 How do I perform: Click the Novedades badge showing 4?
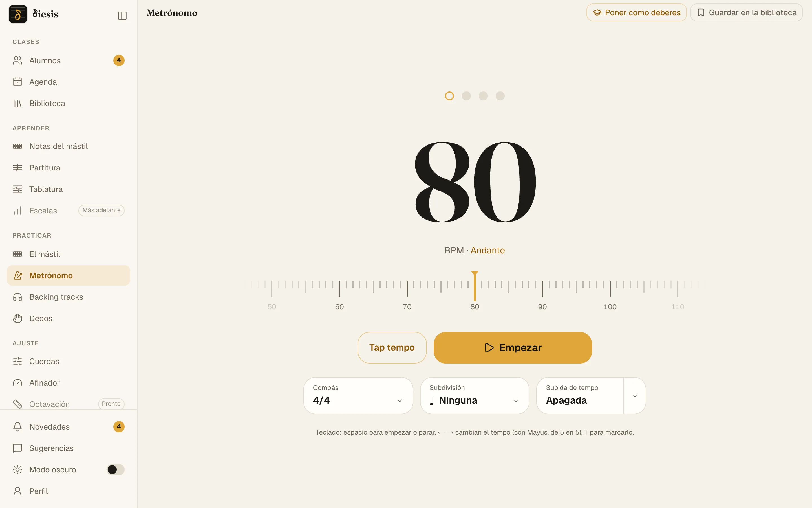pyautogui.click(x=119, y=427)
